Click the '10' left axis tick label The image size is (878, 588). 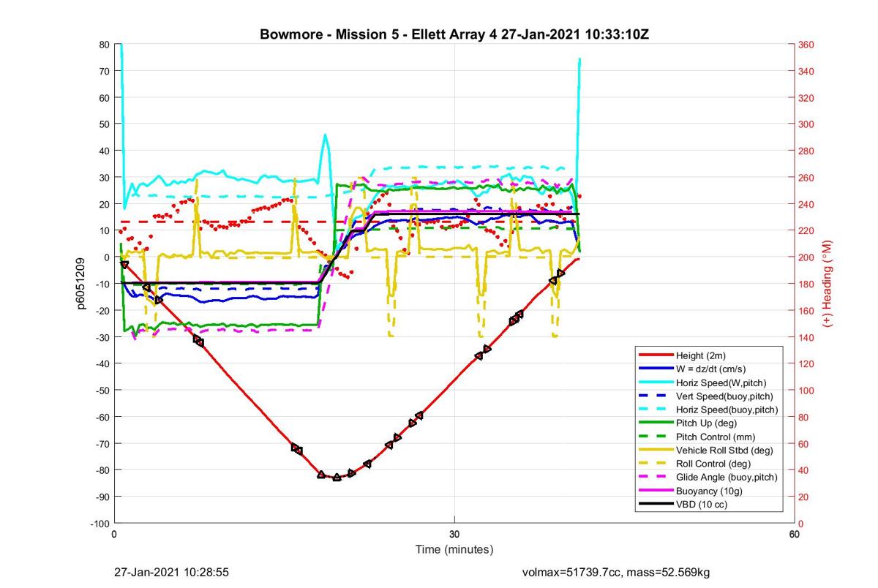tap(105, 230)
